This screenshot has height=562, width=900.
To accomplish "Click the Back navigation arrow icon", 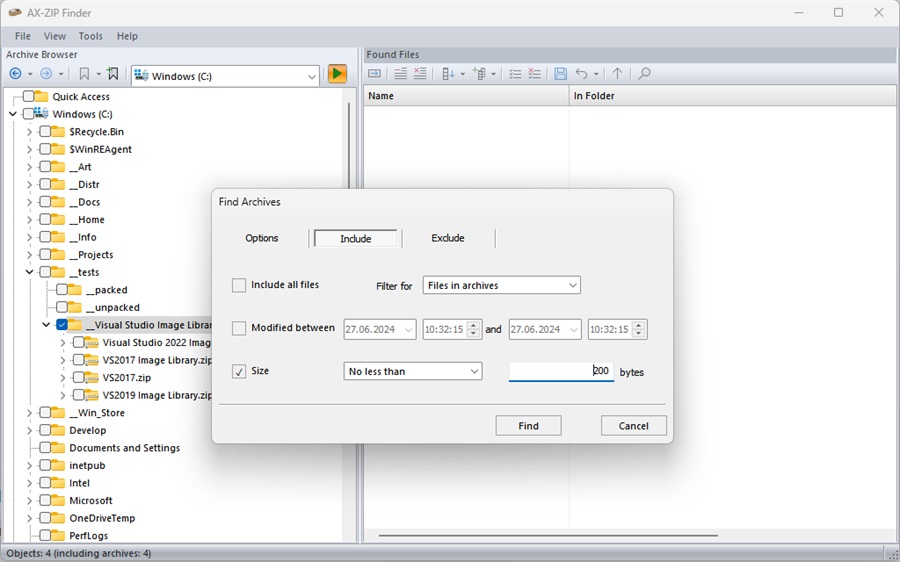I will pyautogui.click(x=15, y=73).
